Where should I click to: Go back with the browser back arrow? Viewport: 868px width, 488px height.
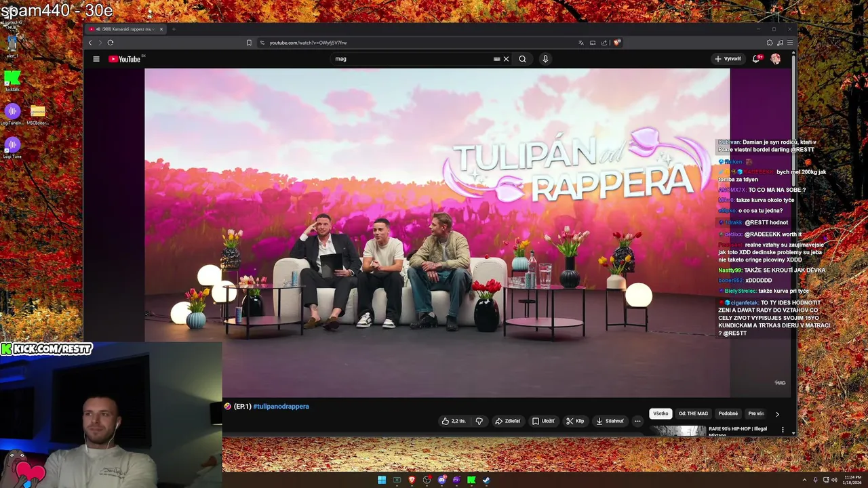(x=90, y=43)
